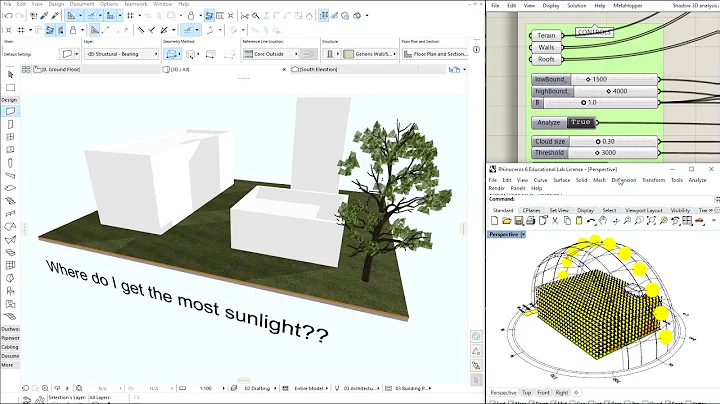Open the Design menu in Archicad
Viewport: 720px width, 404px height.
pos(56,4)
